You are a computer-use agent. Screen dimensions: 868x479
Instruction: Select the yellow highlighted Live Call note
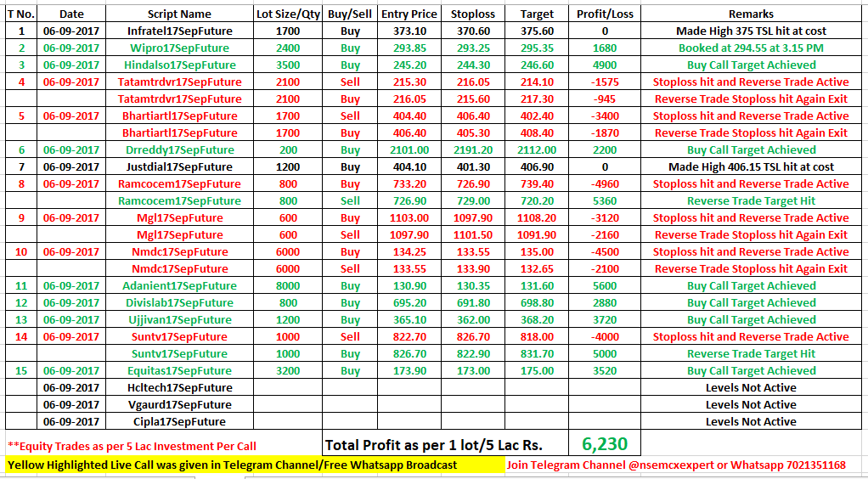[x=255, y=465]
